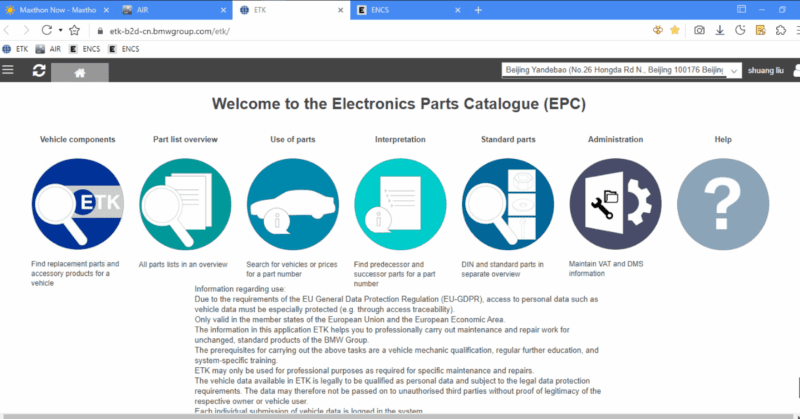Click the Part list overview heading

185,139
